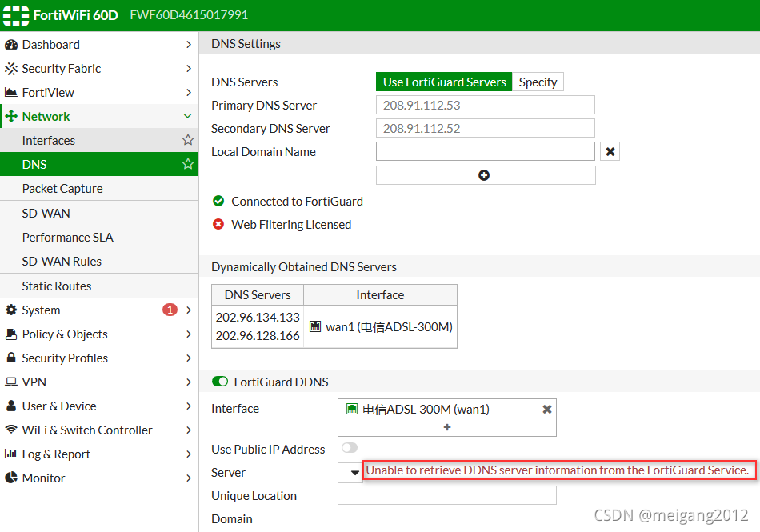
Task: Add an interface with the plus sign
Action: (x=447, y=427)
